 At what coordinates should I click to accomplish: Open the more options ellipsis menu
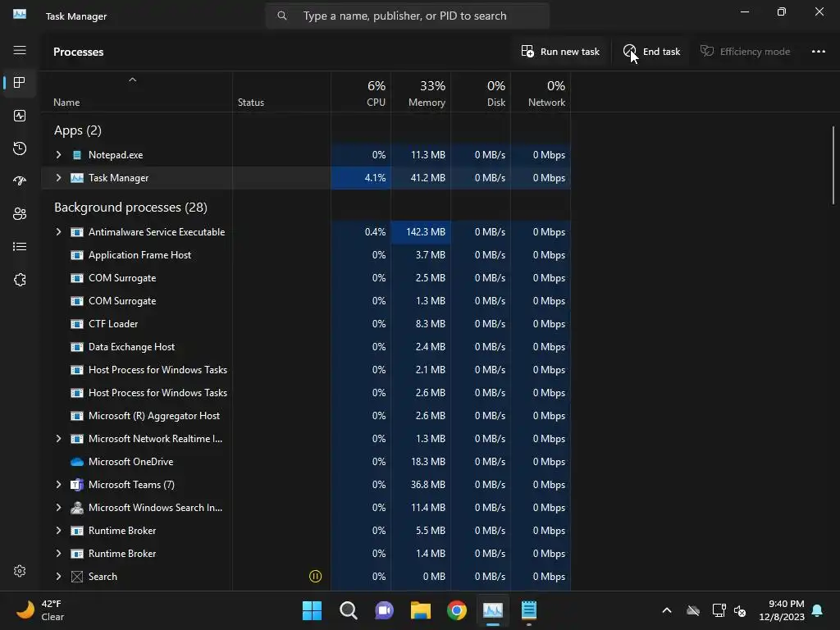pos(818,52)
